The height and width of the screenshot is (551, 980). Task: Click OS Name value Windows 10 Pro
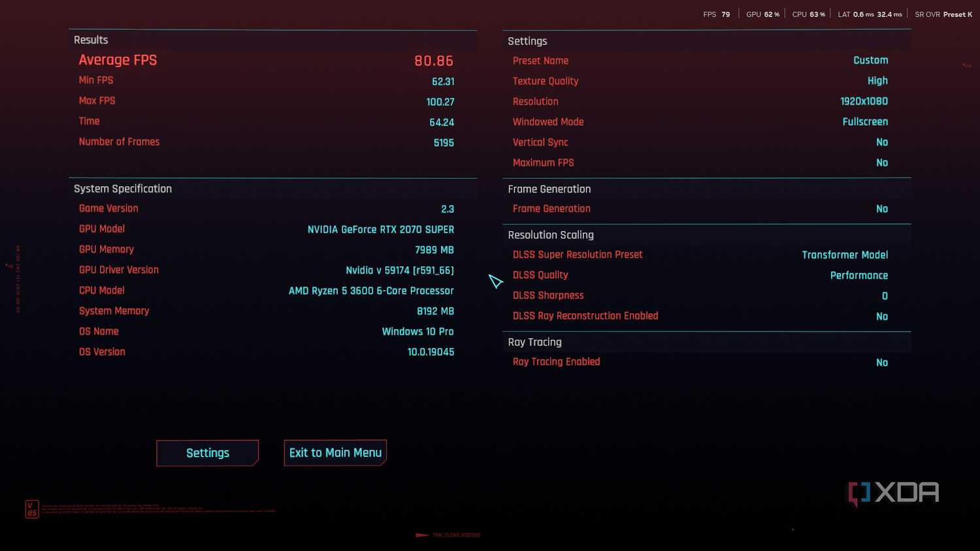pyautogui.click(x=418, y=332)
